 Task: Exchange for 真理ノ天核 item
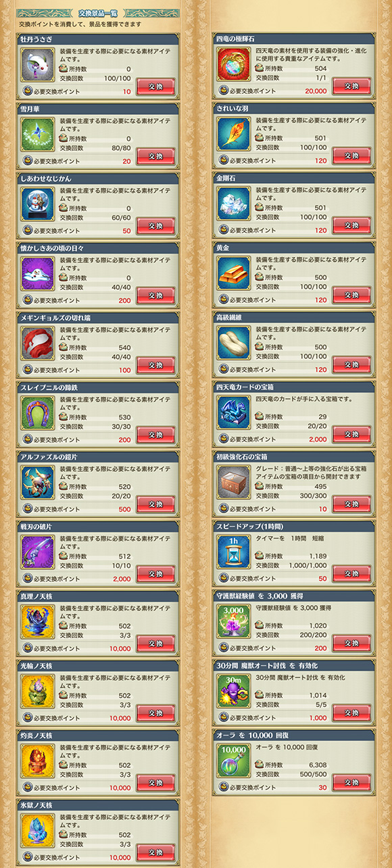click(155, 643)
